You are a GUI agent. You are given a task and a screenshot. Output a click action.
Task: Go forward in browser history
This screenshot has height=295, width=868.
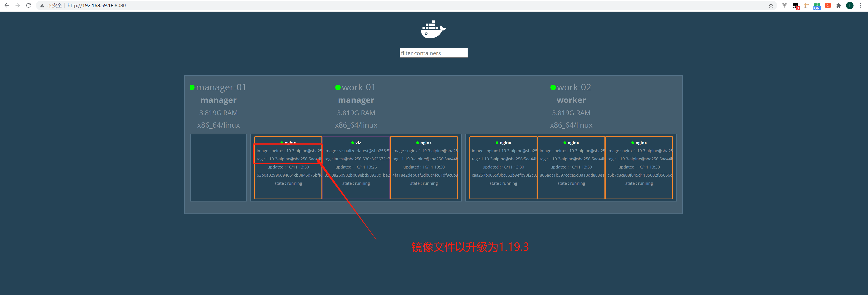pyautogui.click(x=18, y=5)
